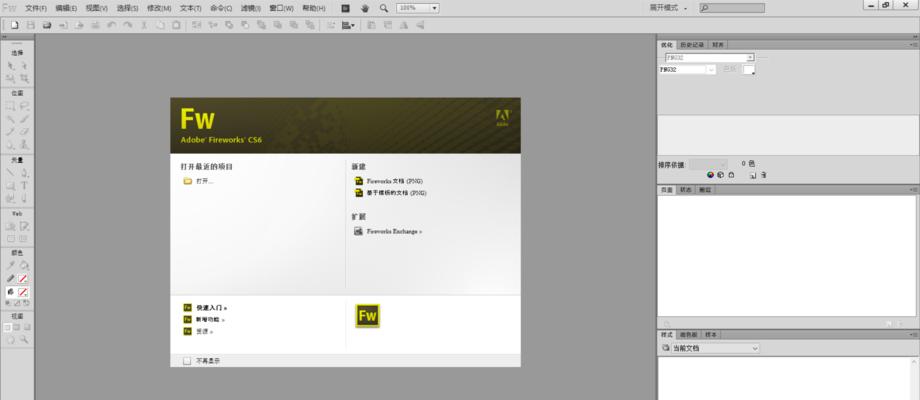Open the Align toolbar dropdown arrow

coord(353,26)
